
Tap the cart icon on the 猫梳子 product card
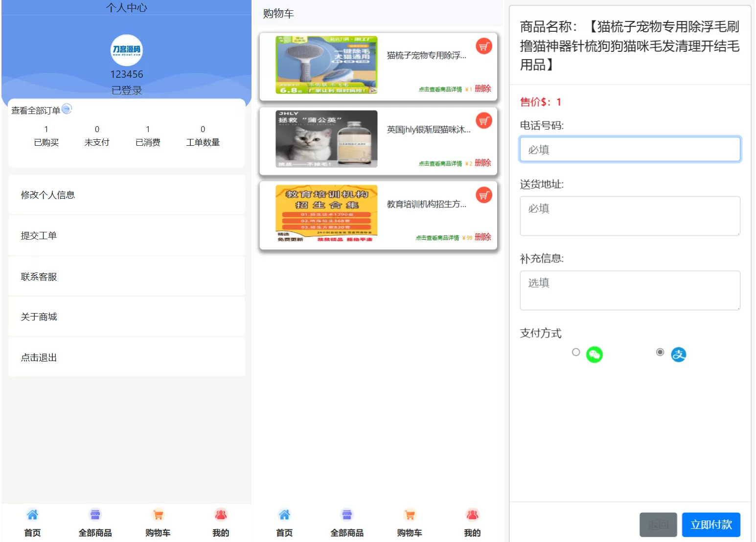pyautogui.click(x=484, y=46)
